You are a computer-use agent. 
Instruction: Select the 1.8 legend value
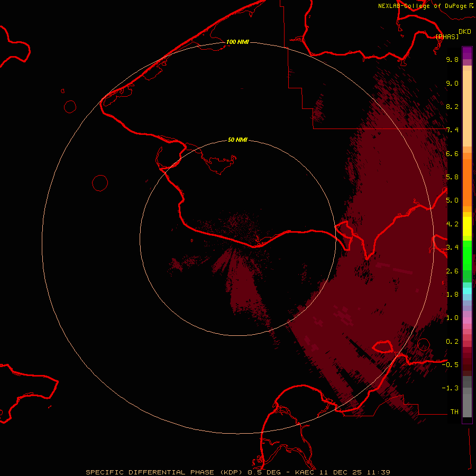point(452,295)
